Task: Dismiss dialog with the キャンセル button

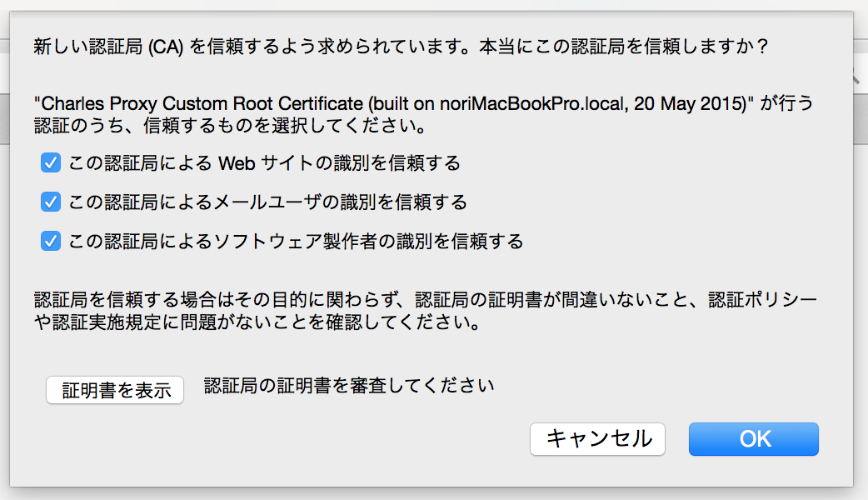Action: pyautogui.click(x=597, y=439)
